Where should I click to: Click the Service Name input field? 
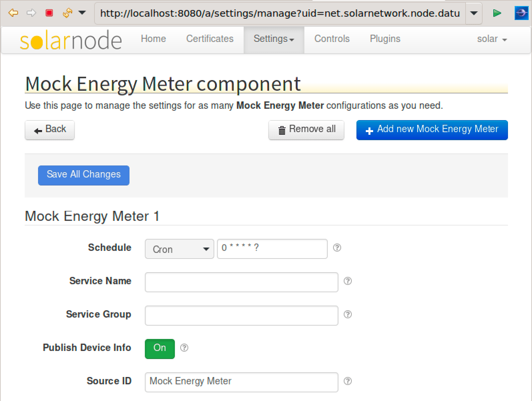coord(242,282)
